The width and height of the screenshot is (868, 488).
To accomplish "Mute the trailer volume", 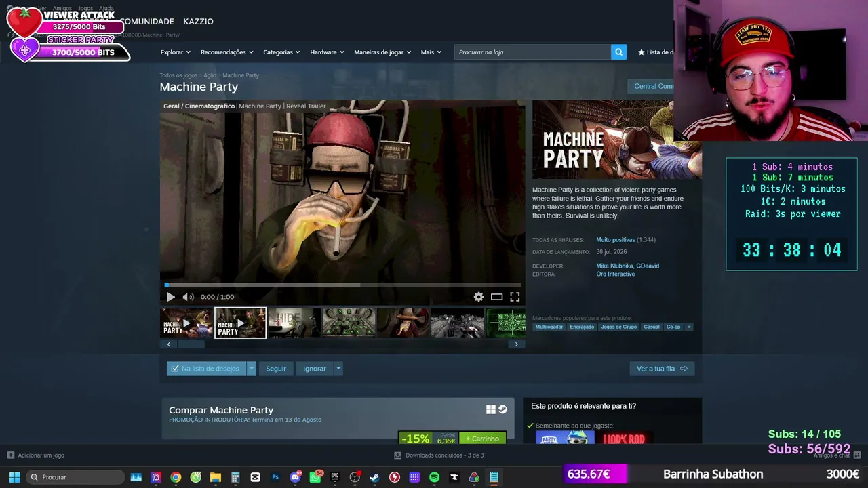I will (x=188, y=297).
